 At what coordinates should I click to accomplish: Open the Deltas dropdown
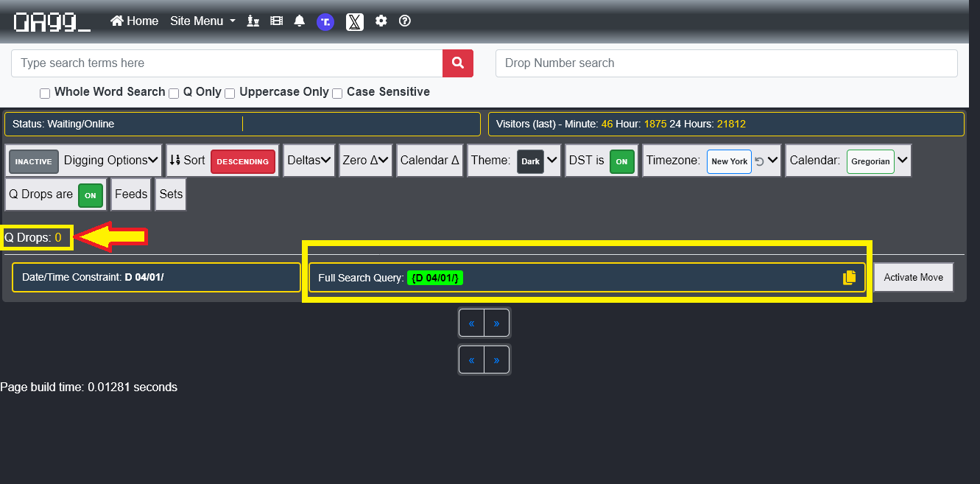[309, 161]
